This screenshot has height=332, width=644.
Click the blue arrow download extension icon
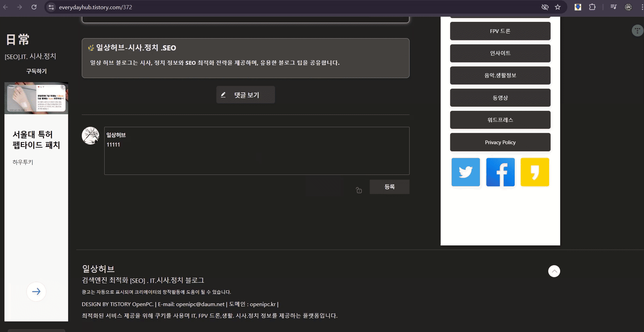578,7
